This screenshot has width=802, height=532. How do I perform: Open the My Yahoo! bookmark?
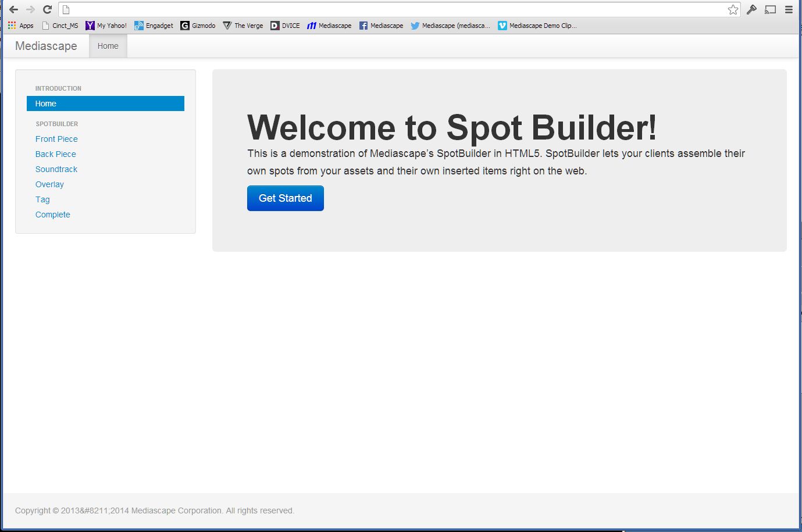click(x=106, y=26)
